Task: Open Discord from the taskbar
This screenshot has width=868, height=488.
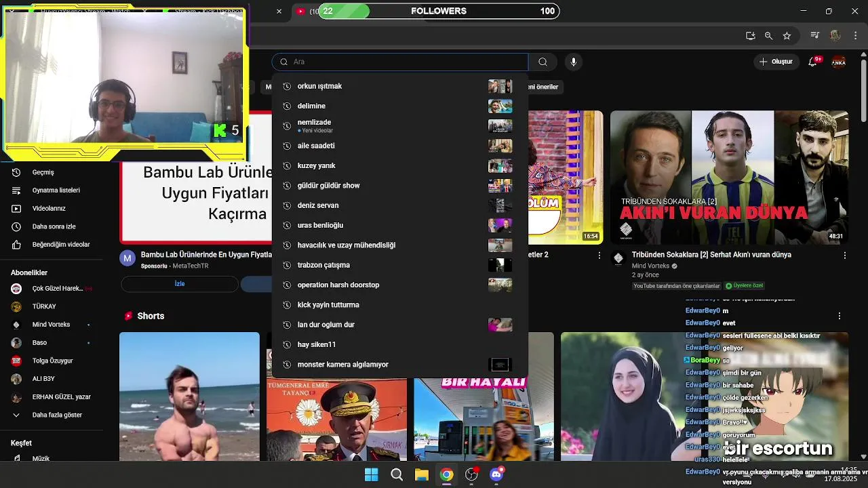Action: coord(496,474)
